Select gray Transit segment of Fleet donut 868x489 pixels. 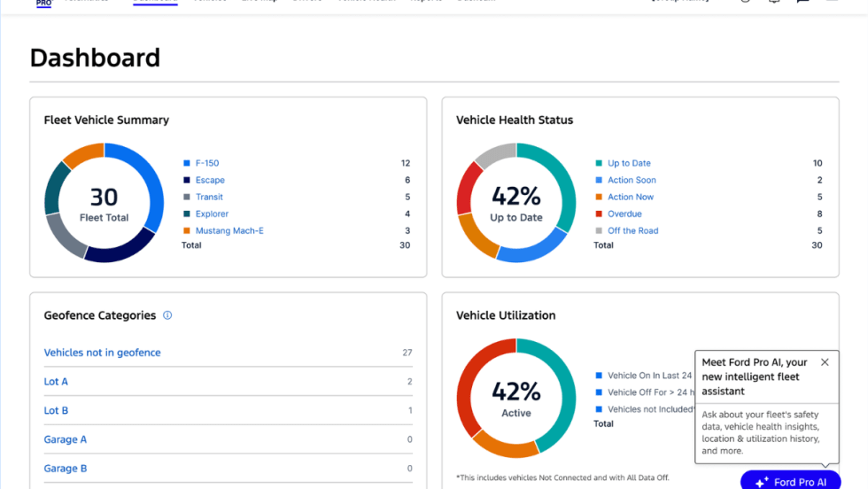[x=63, y=237]
